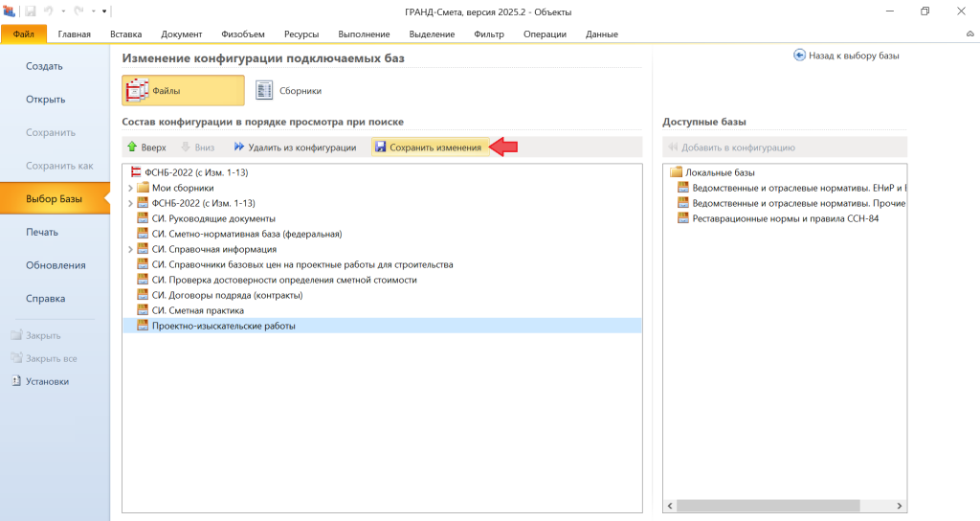Collapse the ribbon using top-right chevron
980x521 pixels.
pyautogui.click(x=969, y=34)
